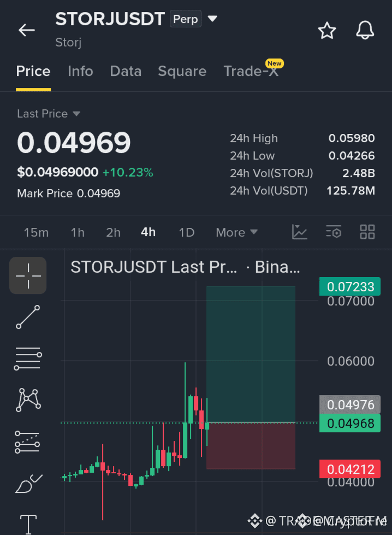This screenshot has height=535, width=392.
Task: Select the trend line drawing tool
Action: click(x=28, y=317)
